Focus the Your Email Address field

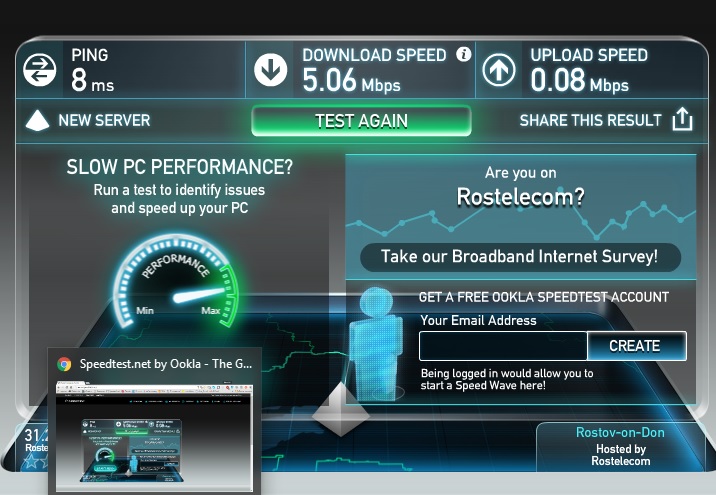tap(503, 346)
